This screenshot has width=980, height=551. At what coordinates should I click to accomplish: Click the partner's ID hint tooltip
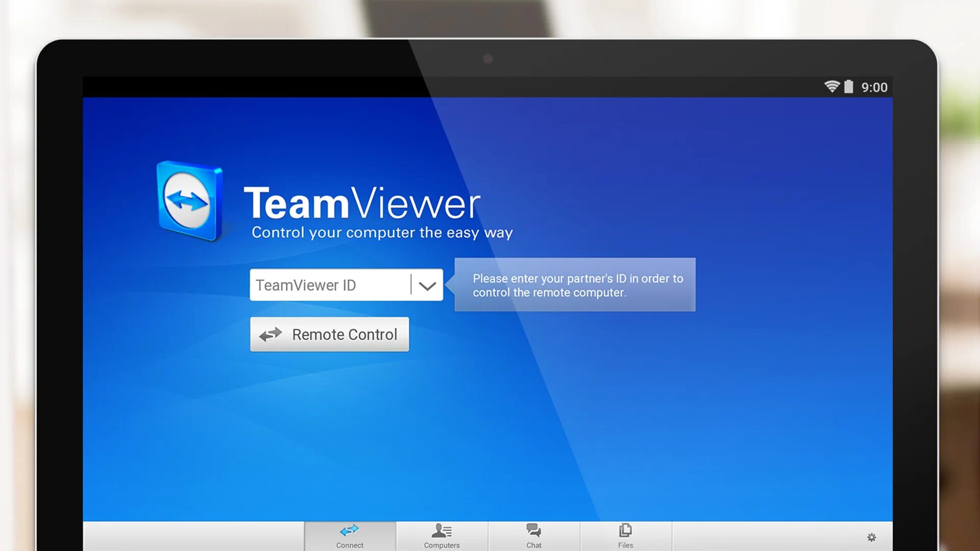575,285
